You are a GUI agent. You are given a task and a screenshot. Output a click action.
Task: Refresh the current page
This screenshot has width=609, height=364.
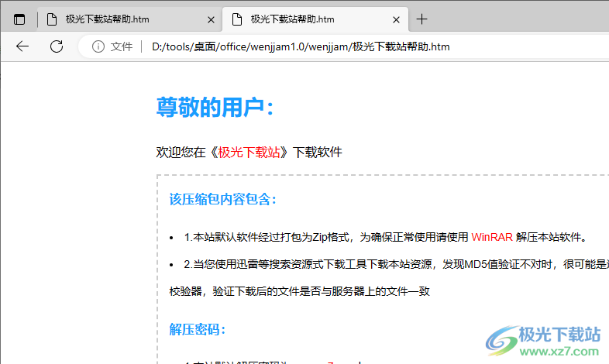pyautogui.click(x=57, y=46)
